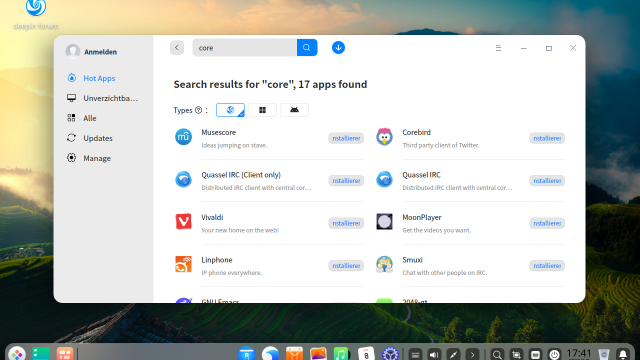Go to the Updates section
The height and width of the screenshot is (360, 640).
tap(98, 138)
